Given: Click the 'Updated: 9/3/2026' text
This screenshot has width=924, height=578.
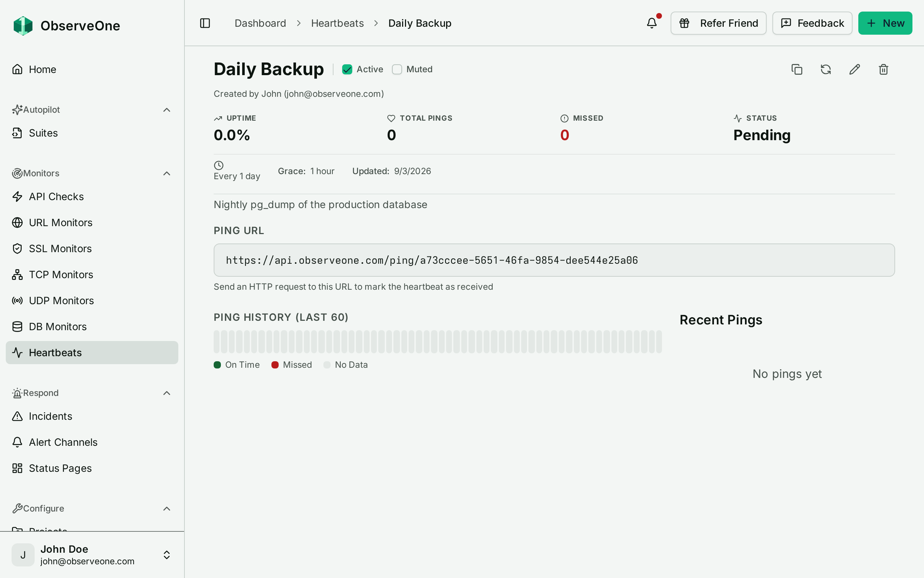Looking at the screenshot, I should click(x=391, y=171).
